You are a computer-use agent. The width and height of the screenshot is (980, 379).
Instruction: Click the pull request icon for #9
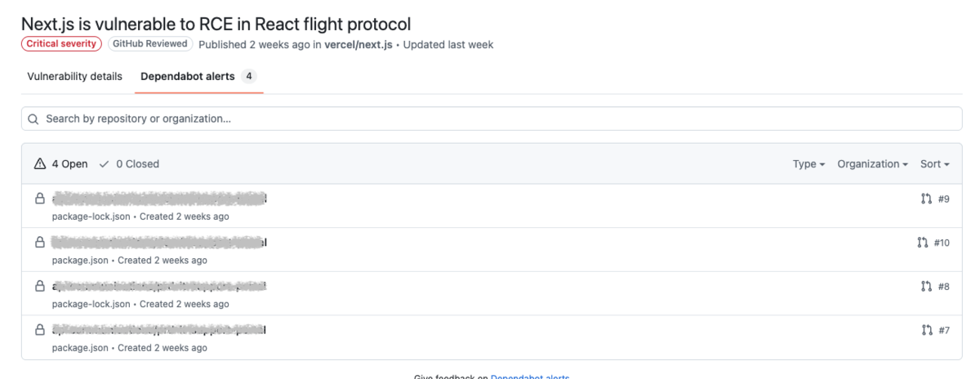pos(926,198)
